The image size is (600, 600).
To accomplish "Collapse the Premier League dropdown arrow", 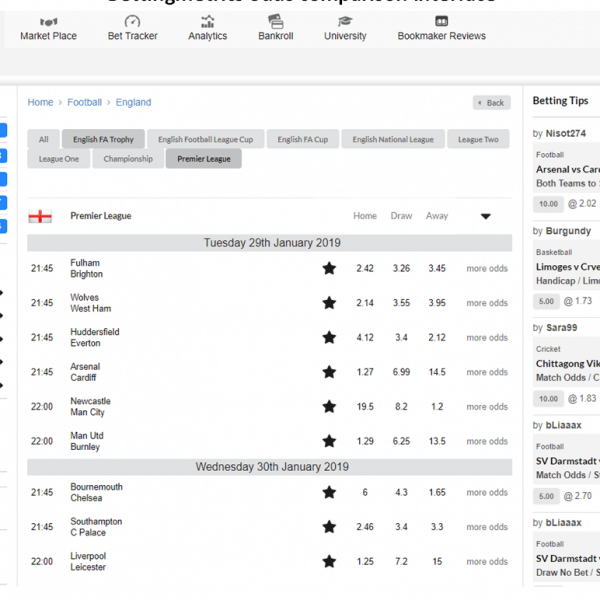I will pos(486,216).
